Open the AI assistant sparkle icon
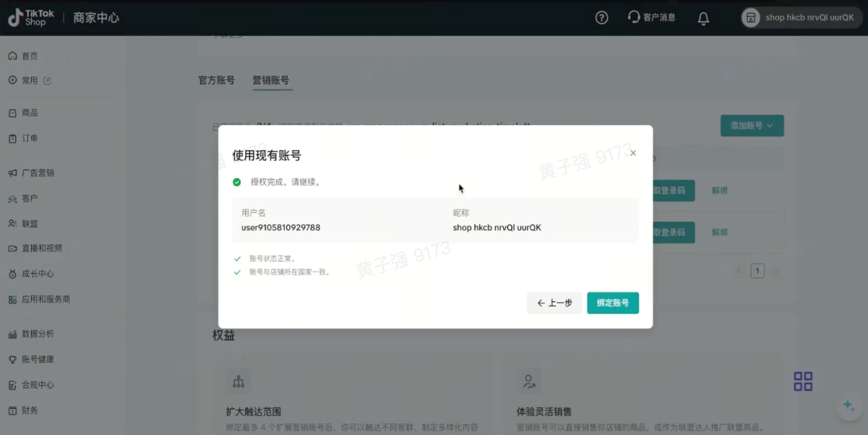 [x=848, y=405]
